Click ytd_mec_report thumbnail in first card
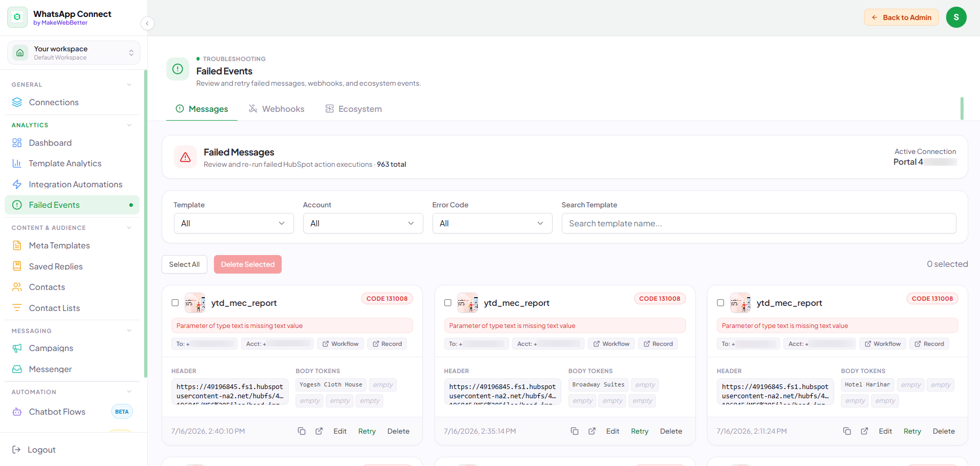The image size is (980, 466). (x=195, y=303)
